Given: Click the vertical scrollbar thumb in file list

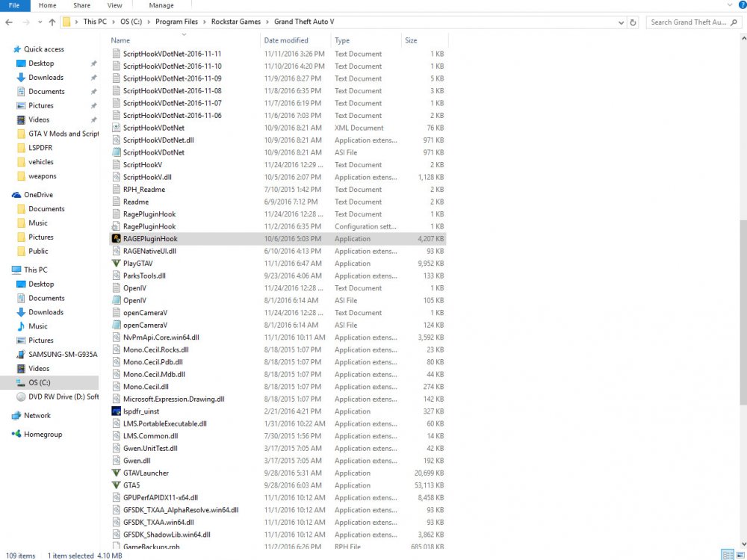Looking at the screenshot, I should click(743, 312).
